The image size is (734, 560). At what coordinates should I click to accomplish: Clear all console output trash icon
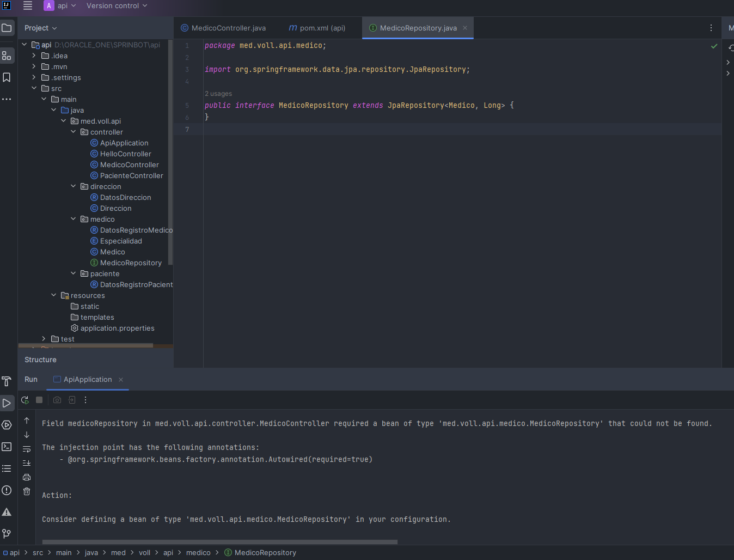tap(27, 491)
